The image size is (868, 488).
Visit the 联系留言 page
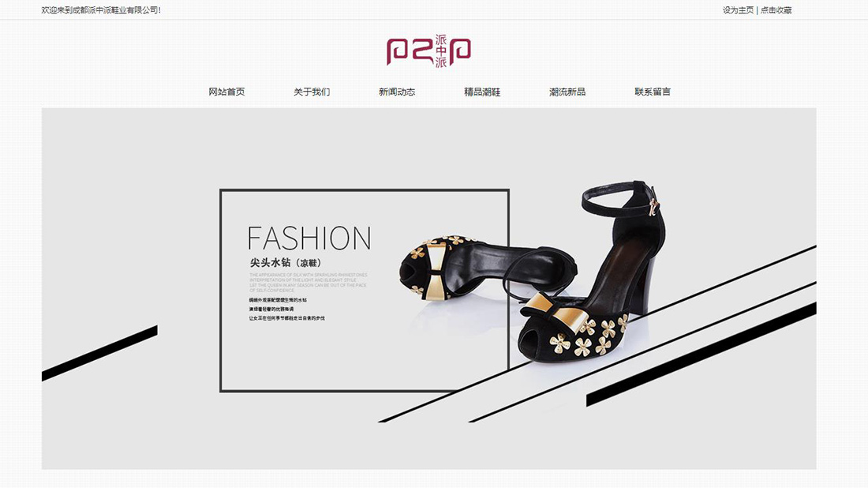653,92
